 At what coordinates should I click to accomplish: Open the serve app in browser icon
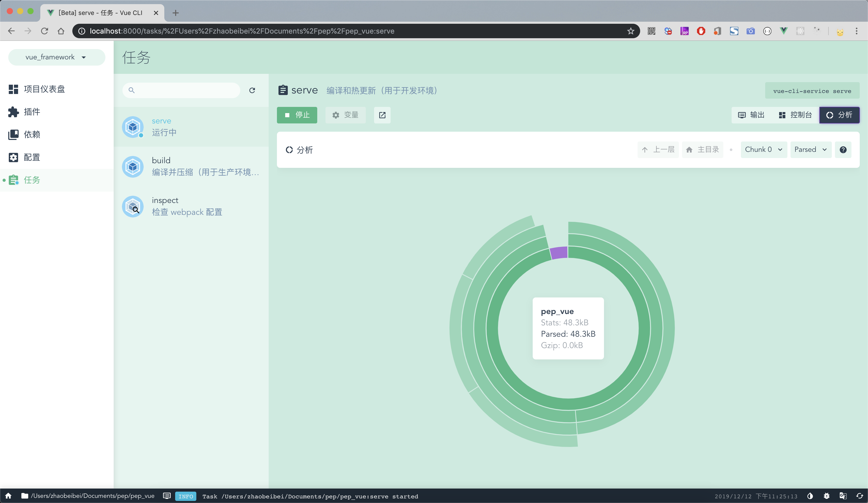(382, 115)
